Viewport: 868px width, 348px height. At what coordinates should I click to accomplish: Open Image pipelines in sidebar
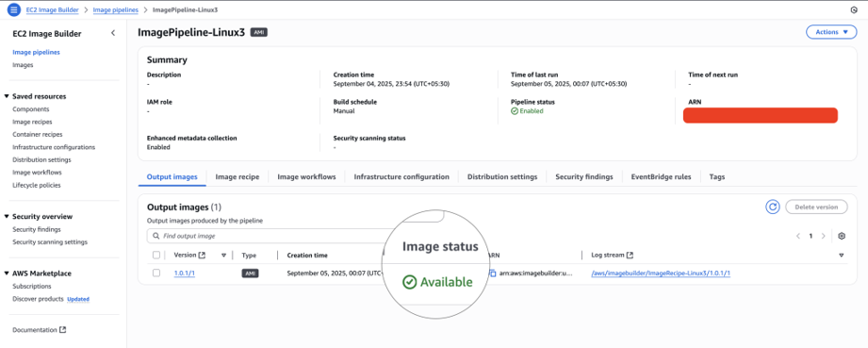click(x=36, y=52)
